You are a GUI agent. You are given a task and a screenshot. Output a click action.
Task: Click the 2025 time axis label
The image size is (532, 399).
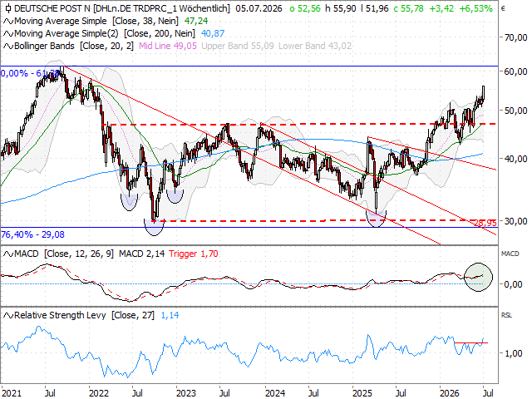(362, 393)
